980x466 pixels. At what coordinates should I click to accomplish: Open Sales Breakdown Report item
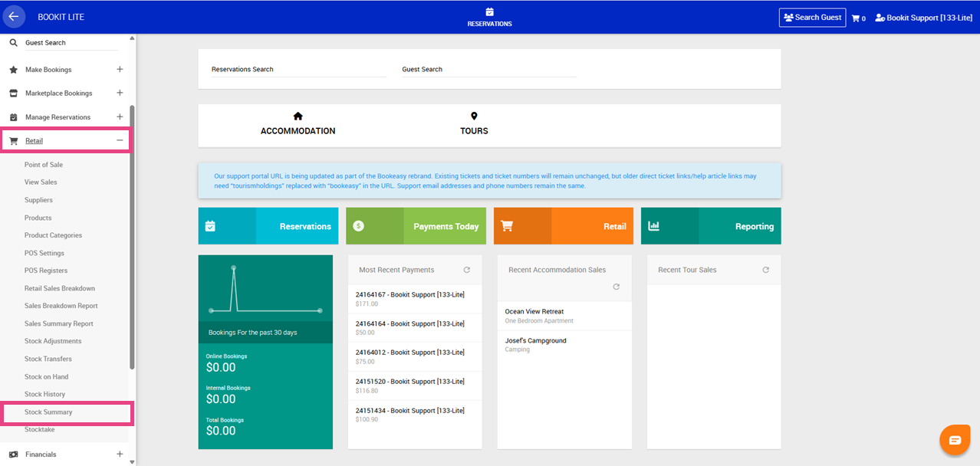coord(61,306)
